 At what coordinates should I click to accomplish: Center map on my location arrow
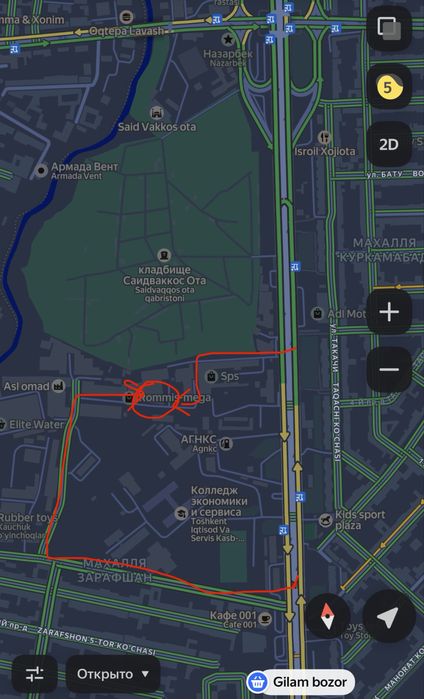tap(387, 617)
